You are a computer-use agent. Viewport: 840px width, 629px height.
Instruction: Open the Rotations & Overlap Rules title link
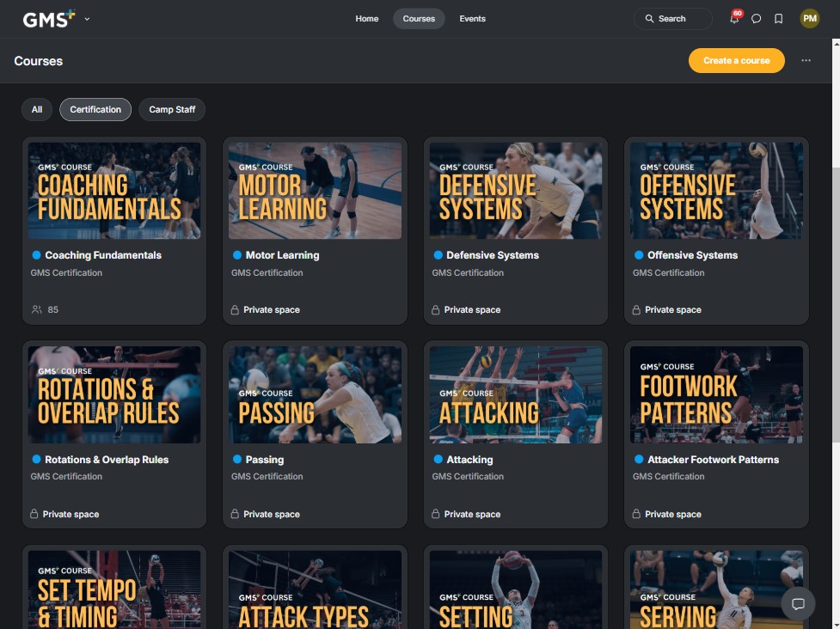coord(107,460)
